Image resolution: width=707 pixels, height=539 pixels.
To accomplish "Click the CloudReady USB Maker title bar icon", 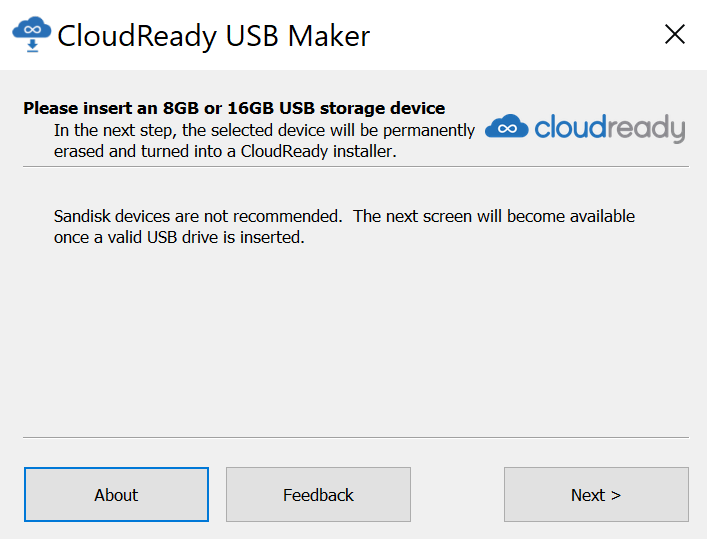I will pyautogui.click(x=32, y=35).
